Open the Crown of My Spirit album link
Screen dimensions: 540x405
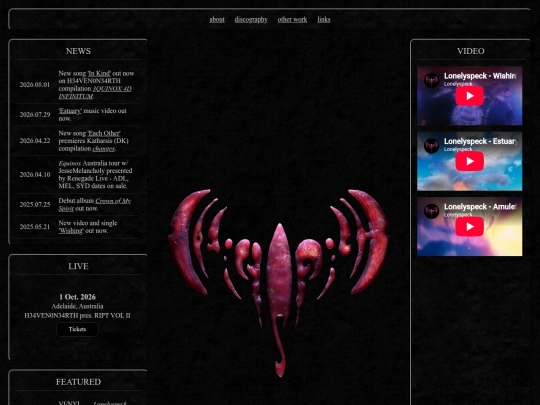point(95,205)
